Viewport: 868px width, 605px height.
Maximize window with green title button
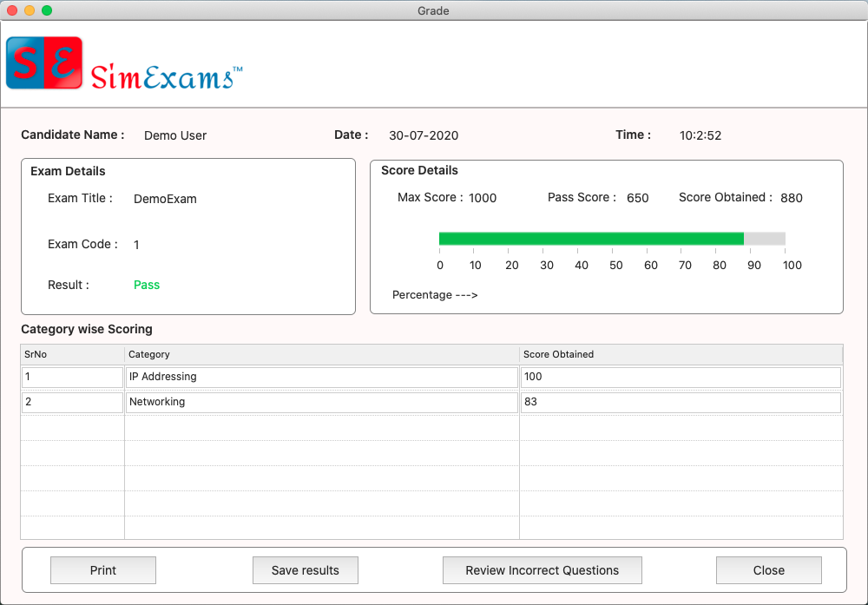(x=47, y=10)
